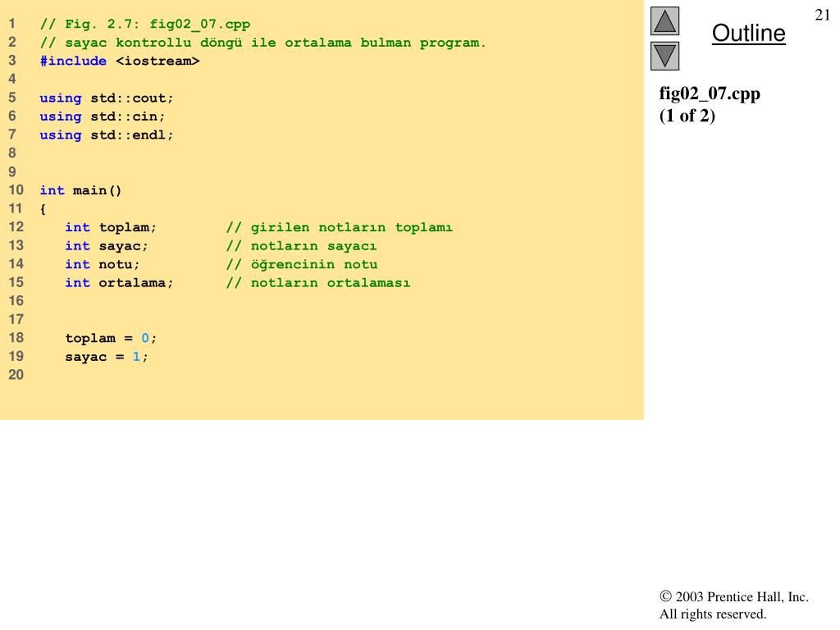The image size is (840, 630).
Task: Click the '(1 of 2)' label
Action: (x=687, y=116)
